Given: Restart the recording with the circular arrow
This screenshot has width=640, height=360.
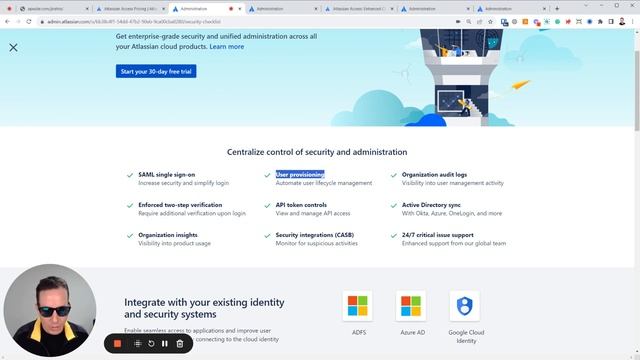Looking at the screenshot, I should point(151,344).
